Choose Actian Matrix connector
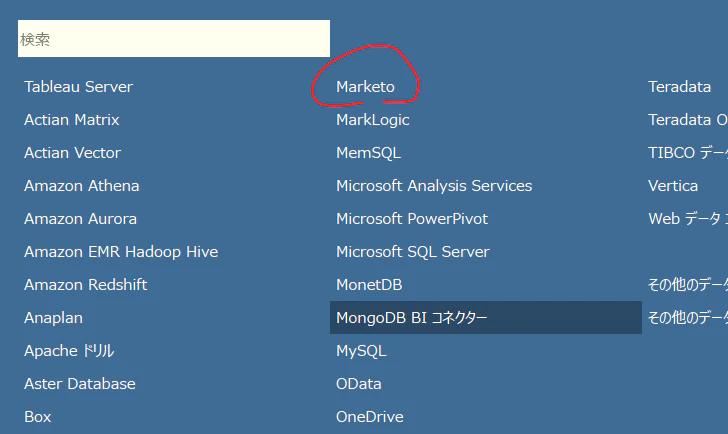This screenshot has height=434, width=728. tap(72, 120)
